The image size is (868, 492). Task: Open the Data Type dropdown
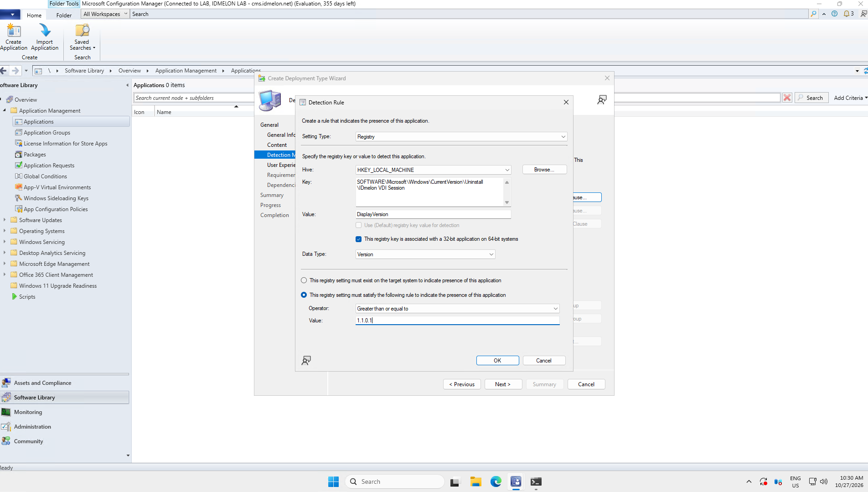[425, 254]
